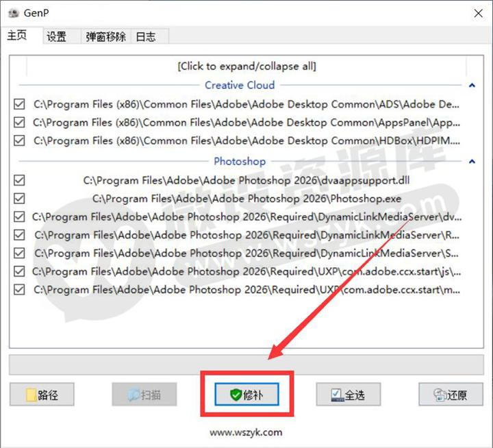Click the 路径 path button
This screenshot has width=493, height=448.
click(x=42, y=395)
